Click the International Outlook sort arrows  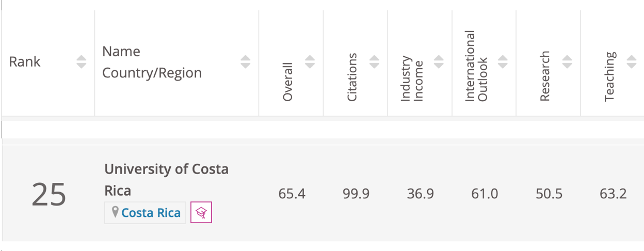click(x=503, y=62)
